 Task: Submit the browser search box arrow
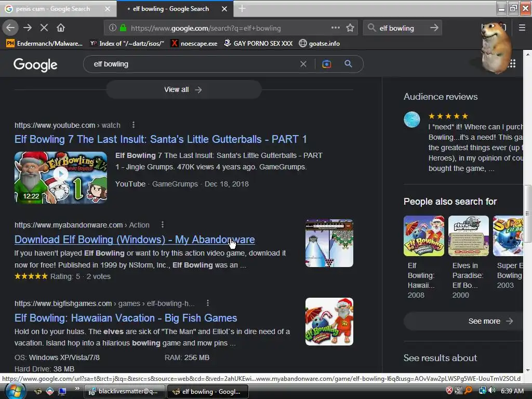434,28
